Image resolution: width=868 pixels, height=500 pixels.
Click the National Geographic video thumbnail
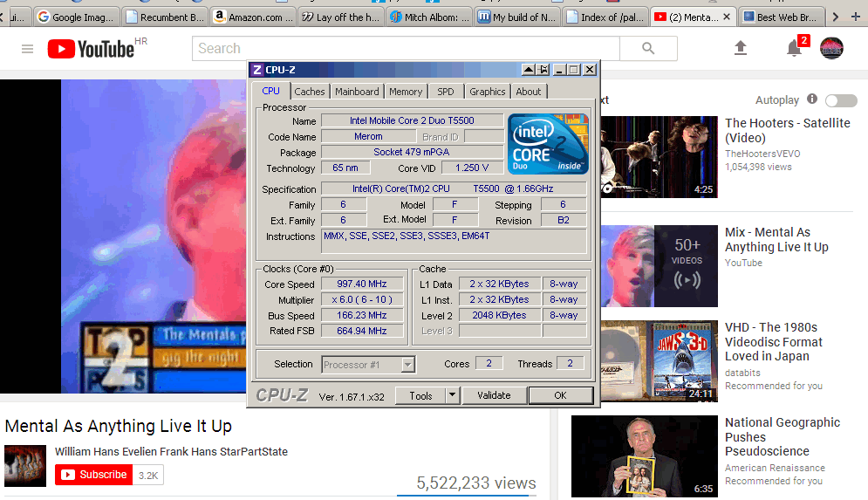pos(645,456)
